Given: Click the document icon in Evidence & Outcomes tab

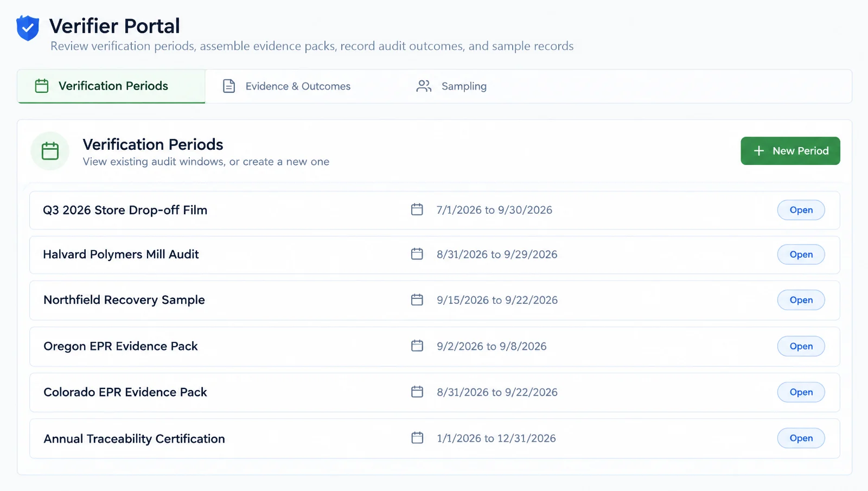Looking at the screenshot, I should click(229, 86).
